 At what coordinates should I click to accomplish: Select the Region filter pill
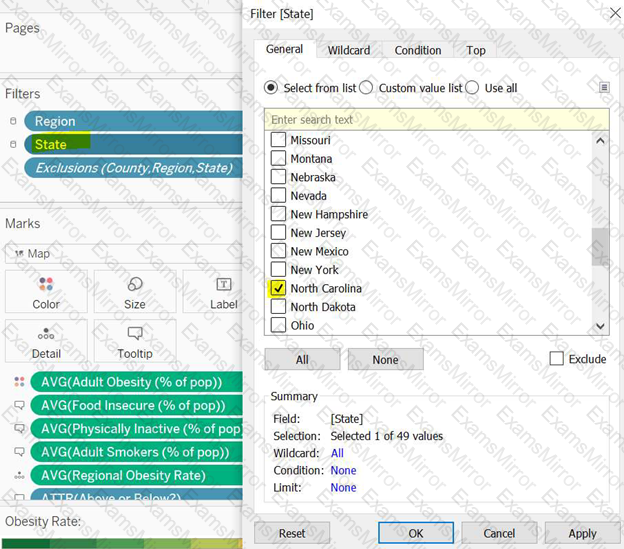tap(134, 121)
